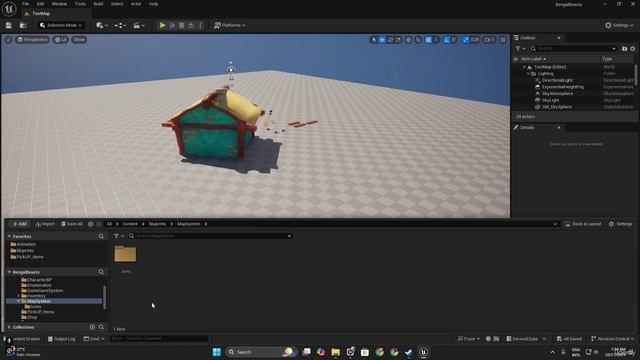Toggle surface snapping in the viewport
Viewport: 640px width, 360px height.
tap(418, 40)
